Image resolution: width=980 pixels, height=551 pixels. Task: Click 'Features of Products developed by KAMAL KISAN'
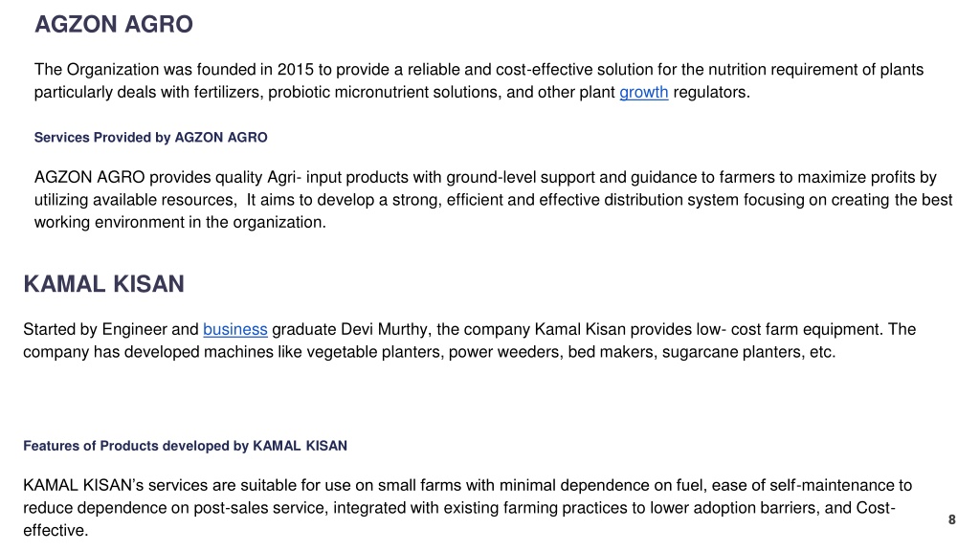(185, 446)
